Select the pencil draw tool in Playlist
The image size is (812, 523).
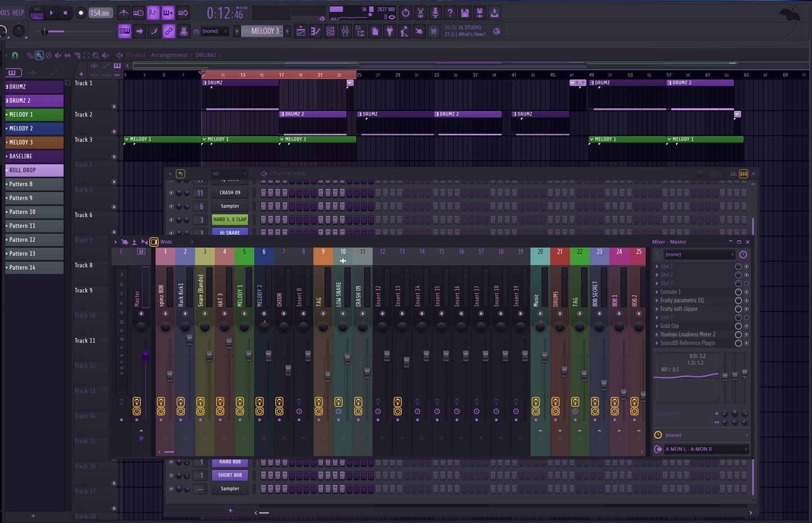[x=29, y=55]
